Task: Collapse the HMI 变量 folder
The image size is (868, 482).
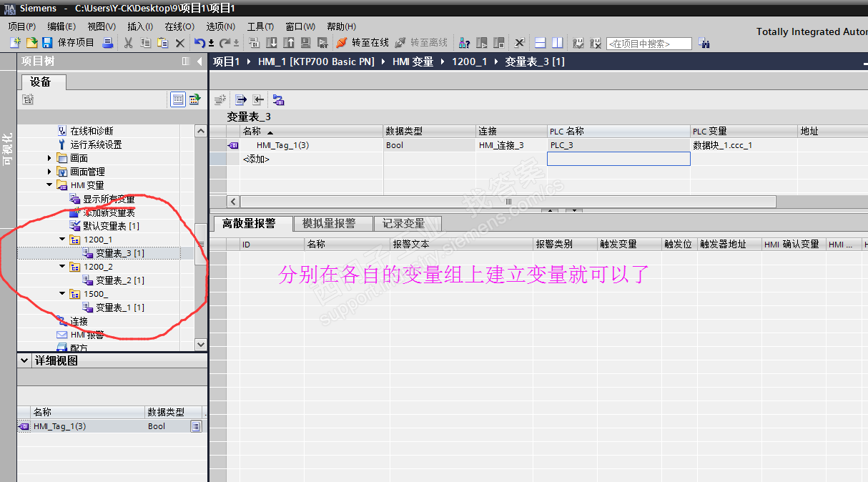Action: tap(49, 185)
